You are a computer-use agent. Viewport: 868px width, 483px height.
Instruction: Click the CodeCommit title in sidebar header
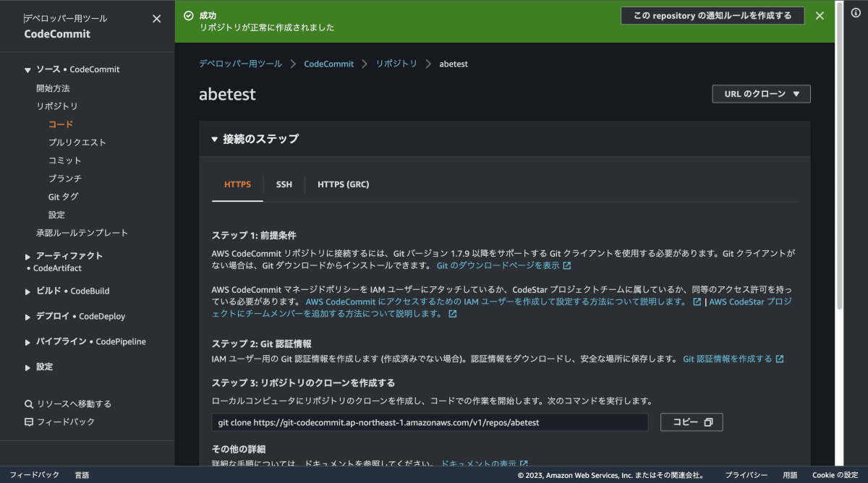pyautogui.click(x=57, y=34)
